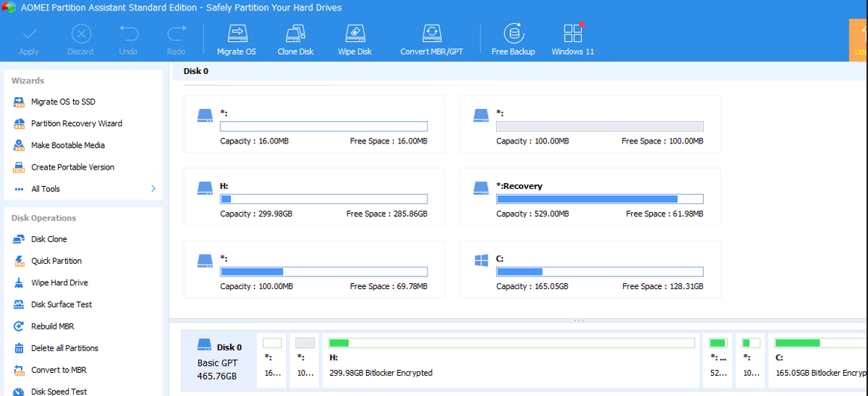Select C: 165.05GB block in disk map
868x396 pixels.
pyautogui.click(x=819, y=360)
